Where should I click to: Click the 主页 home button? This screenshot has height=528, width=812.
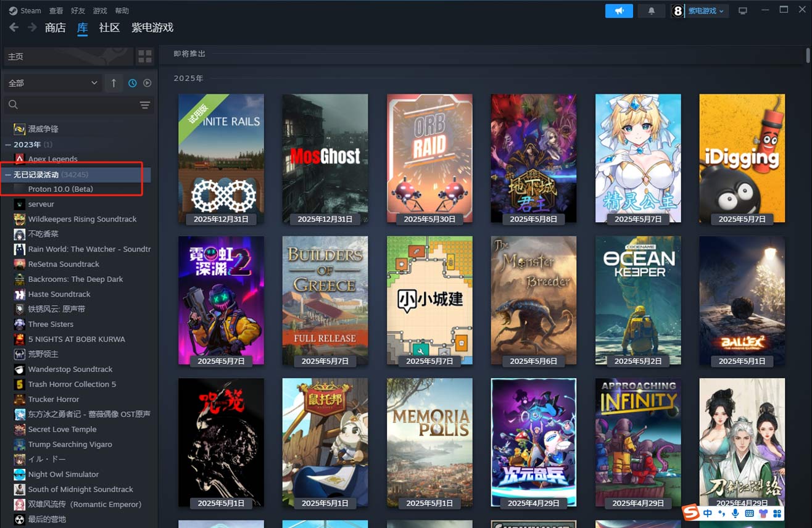pyautogui.click(x=68, y=56)
